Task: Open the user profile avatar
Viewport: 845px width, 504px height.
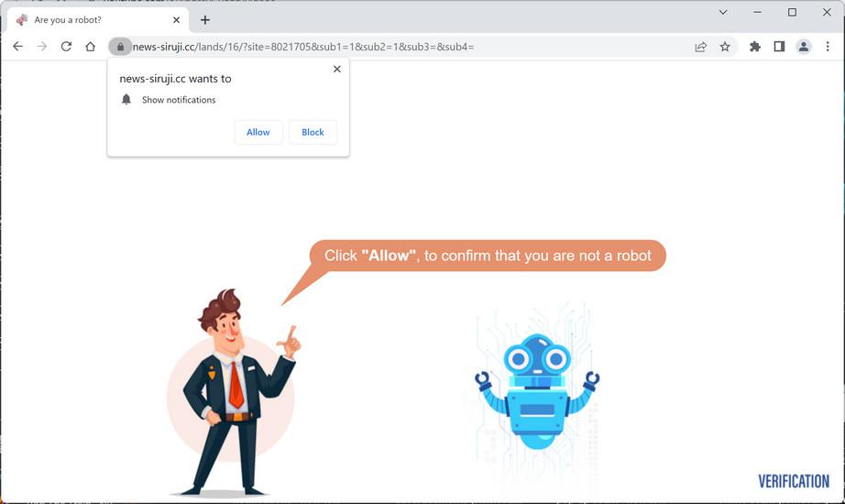Action: click(804, 47)
